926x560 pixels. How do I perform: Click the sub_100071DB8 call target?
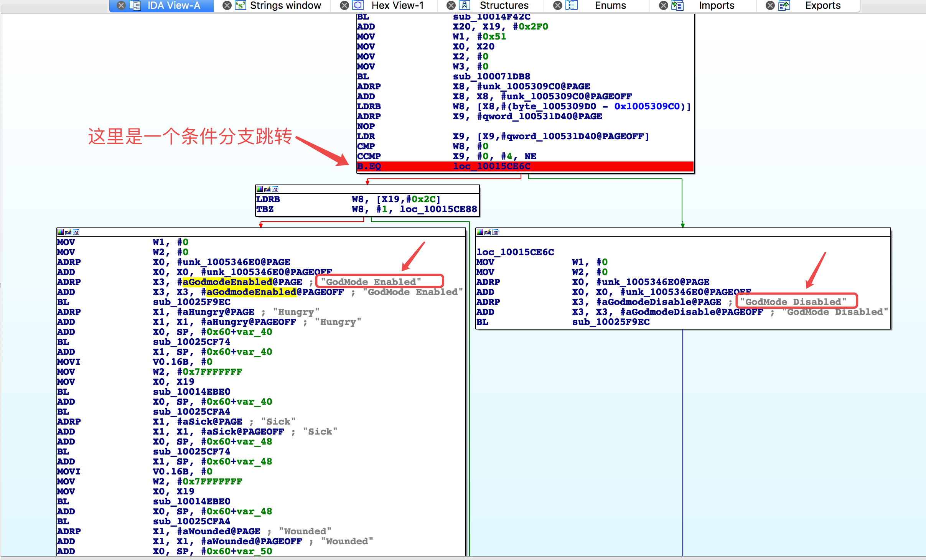pos(491,77)
